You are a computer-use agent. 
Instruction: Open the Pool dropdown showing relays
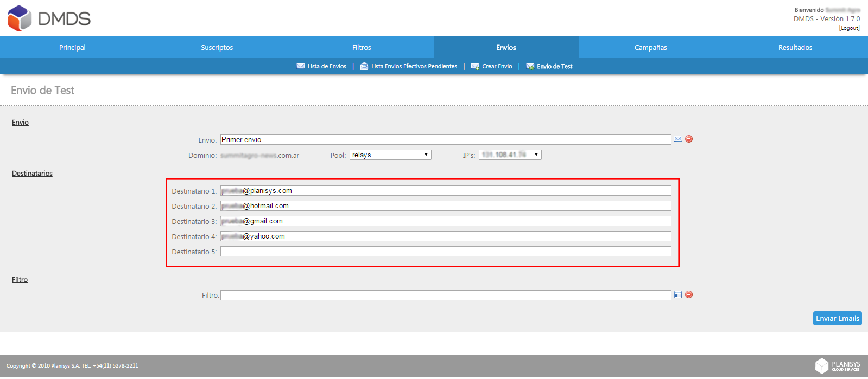[390, 155]
